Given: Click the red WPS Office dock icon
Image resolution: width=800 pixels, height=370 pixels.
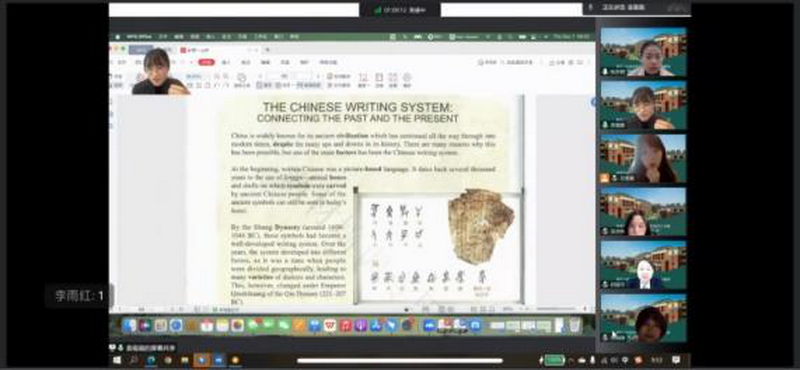Looking at the screenshot, I should click(330, 325).
